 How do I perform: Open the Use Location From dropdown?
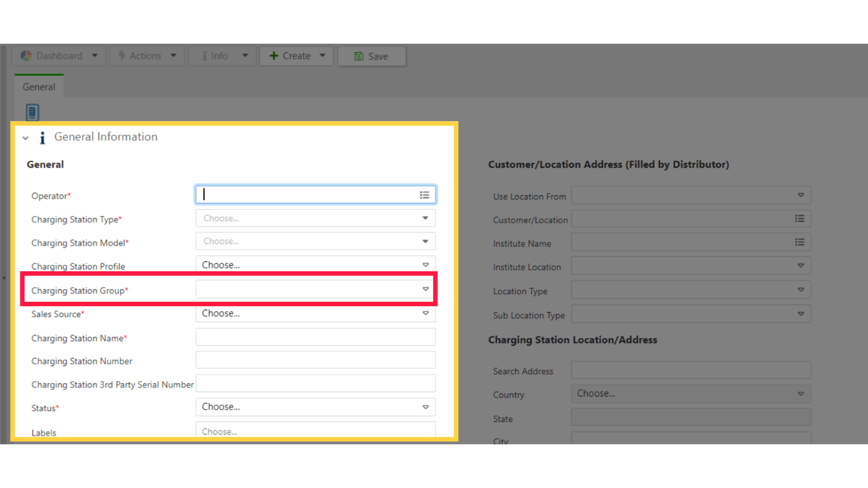click(691, 195)
